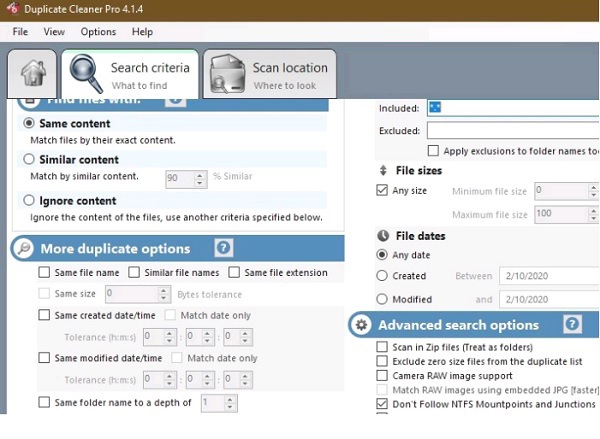
Task: Select the Ignore content option
Action: pos(29,200)
